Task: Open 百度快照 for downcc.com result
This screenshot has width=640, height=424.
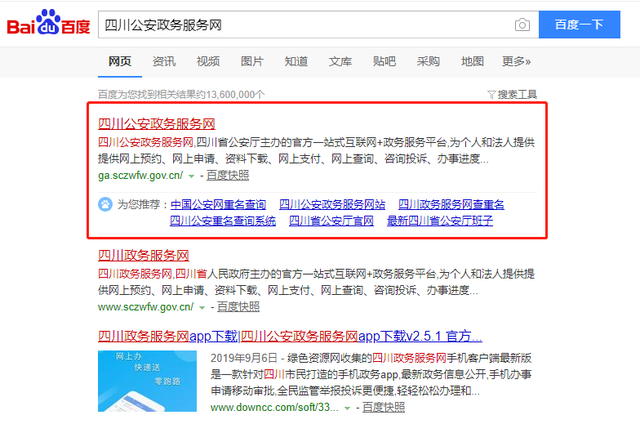Action: (x=384, y=407)
